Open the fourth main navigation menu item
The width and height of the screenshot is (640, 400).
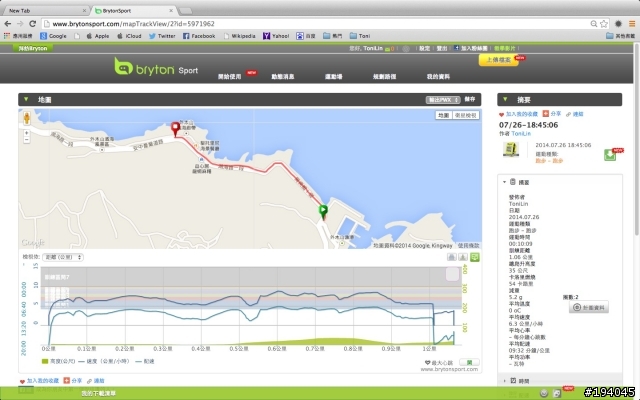[x=384, y=76]
